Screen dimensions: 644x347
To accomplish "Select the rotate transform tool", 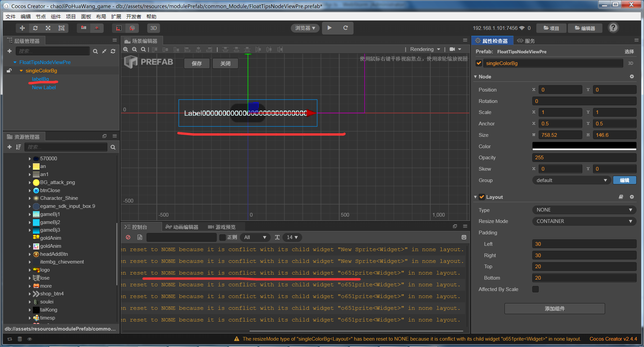I will 35,28.
